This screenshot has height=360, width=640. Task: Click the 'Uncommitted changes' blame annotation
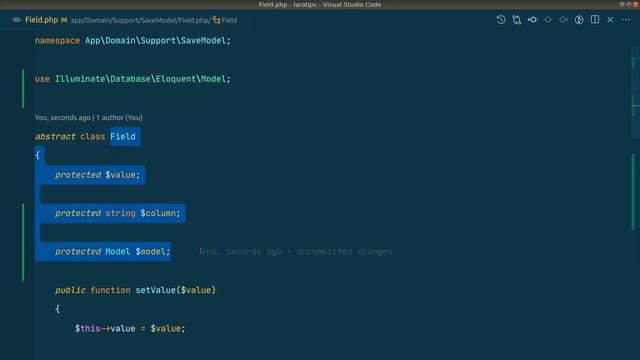[x=344, y=251]
